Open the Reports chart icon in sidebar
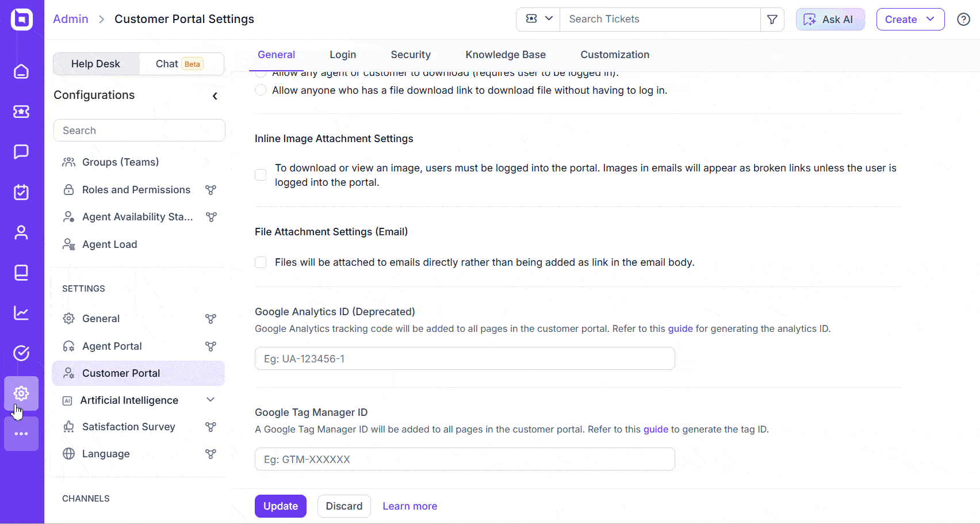 click(x=21, y=313)
